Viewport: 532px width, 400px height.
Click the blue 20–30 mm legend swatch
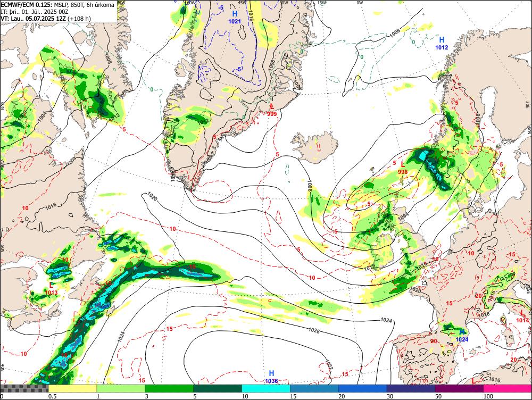click(x=363, y=388)
